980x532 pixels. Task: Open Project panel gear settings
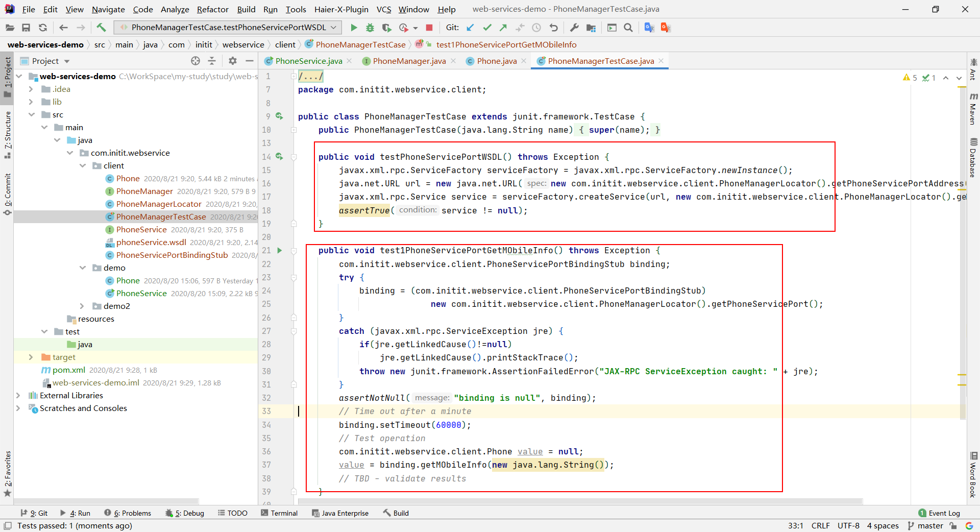(x=233, y=61)
